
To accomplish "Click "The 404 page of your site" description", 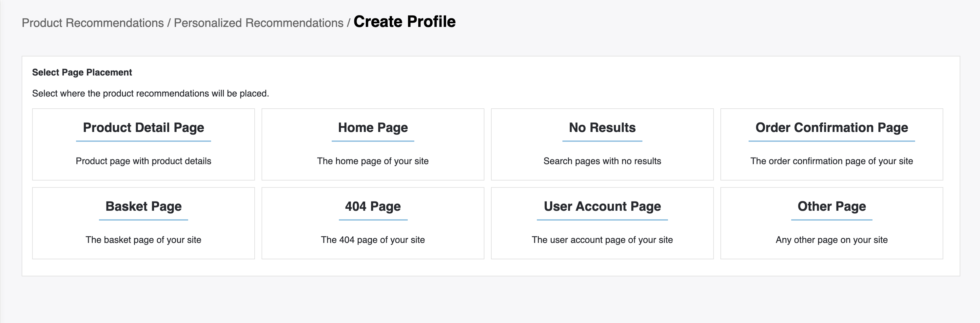I will pos(373,240).
